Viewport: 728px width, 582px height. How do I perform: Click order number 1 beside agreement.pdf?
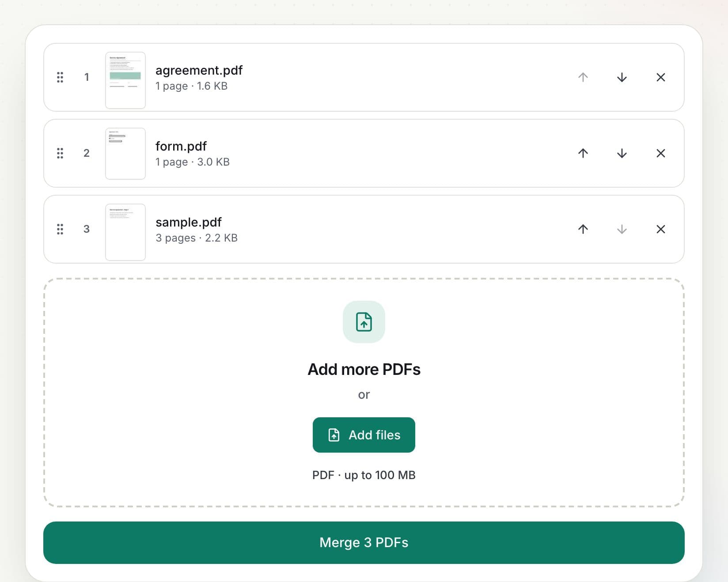[87, 77]
